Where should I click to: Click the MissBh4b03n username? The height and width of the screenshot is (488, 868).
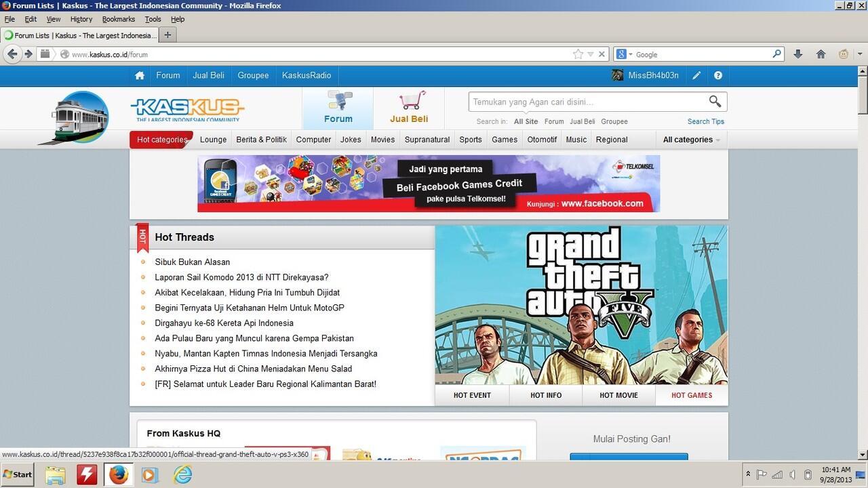(x=654, y=75)
